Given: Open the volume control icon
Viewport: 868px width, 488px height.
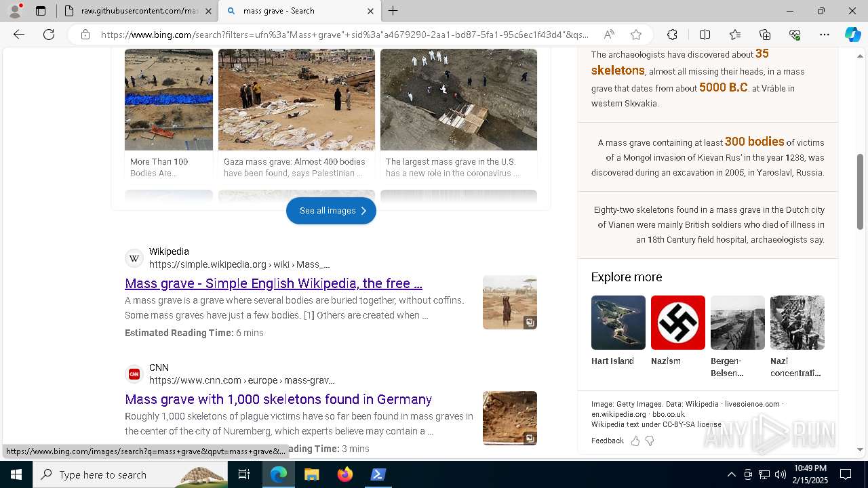Looking at the screenshot, I should coord(780,474).
